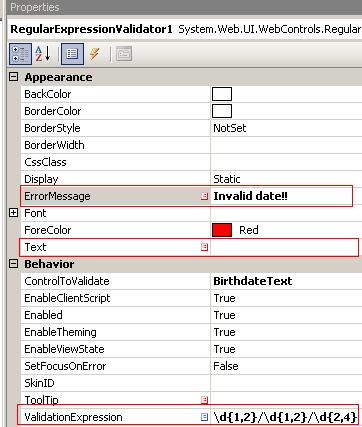Change the Enabled True value
The width and height of the screenshot is (362, 427).
click(224, 315)
